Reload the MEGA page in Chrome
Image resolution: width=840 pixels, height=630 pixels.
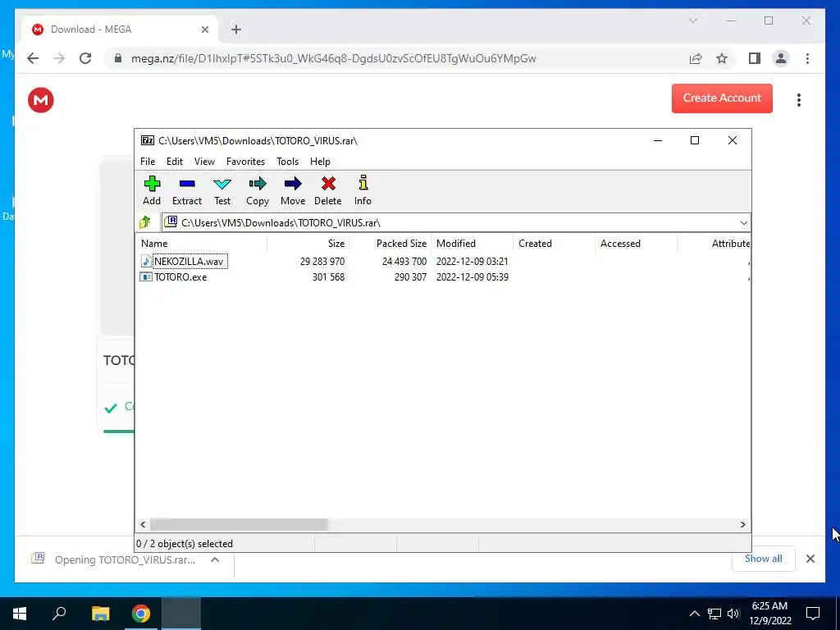click(85, 58)
